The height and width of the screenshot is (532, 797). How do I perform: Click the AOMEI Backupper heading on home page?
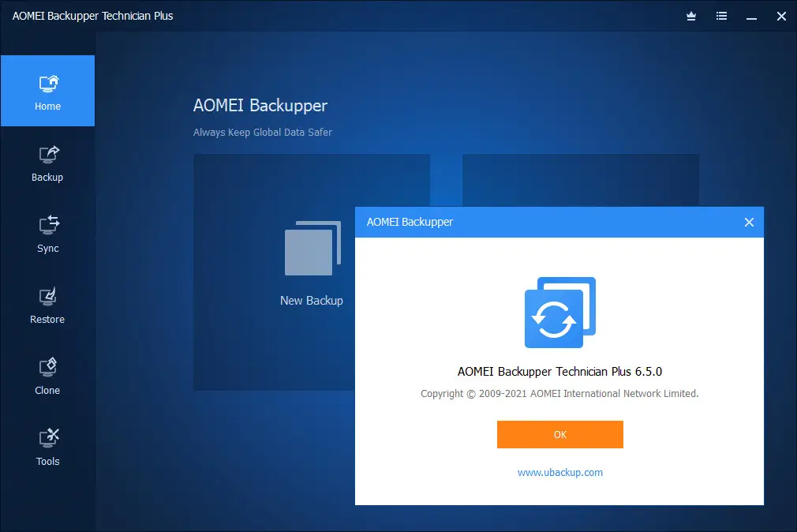[260, 105]
